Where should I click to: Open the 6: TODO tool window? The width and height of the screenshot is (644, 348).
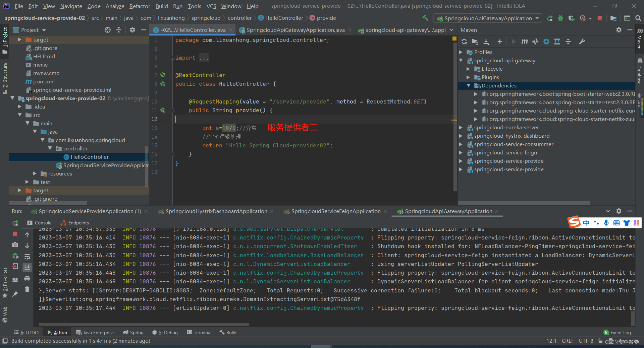point(26,333)
